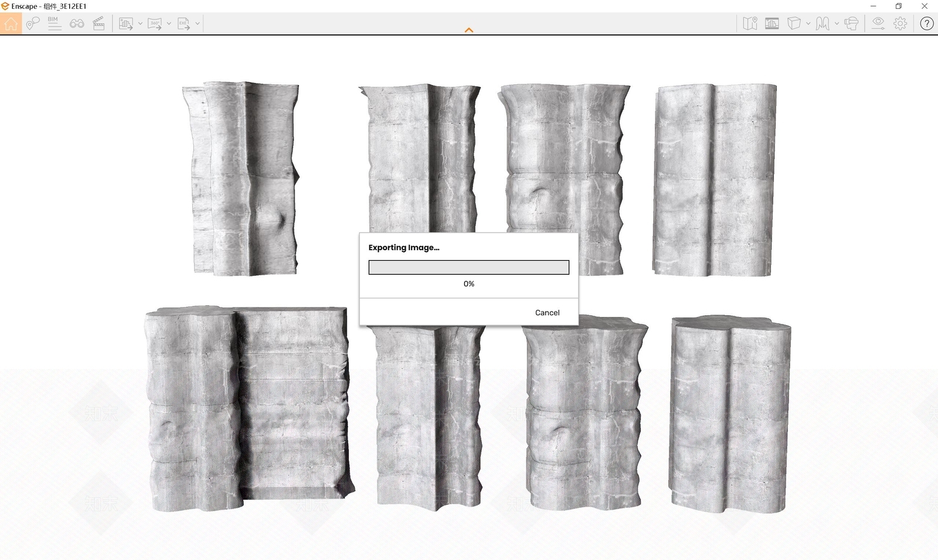
Task: Expand the navigation mode dropdown arrow
Action: (837, 23)
